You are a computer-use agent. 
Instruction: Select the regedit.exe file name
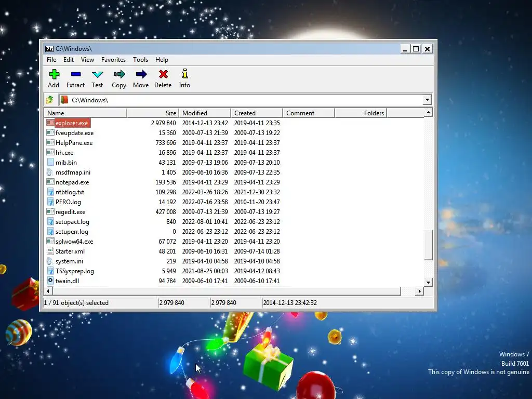tap(70, 212)
